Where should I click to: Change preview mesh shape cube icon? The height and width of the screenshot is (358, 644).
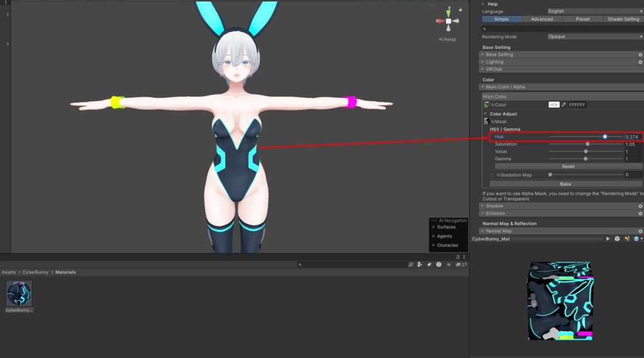tap(617, 239)
